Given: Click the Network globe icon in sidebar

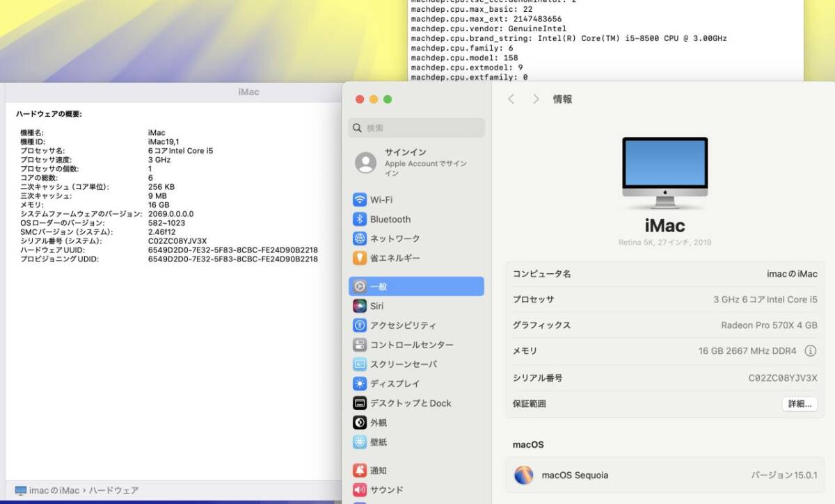Looking at the screenshot, I should (x=360, y=238).
